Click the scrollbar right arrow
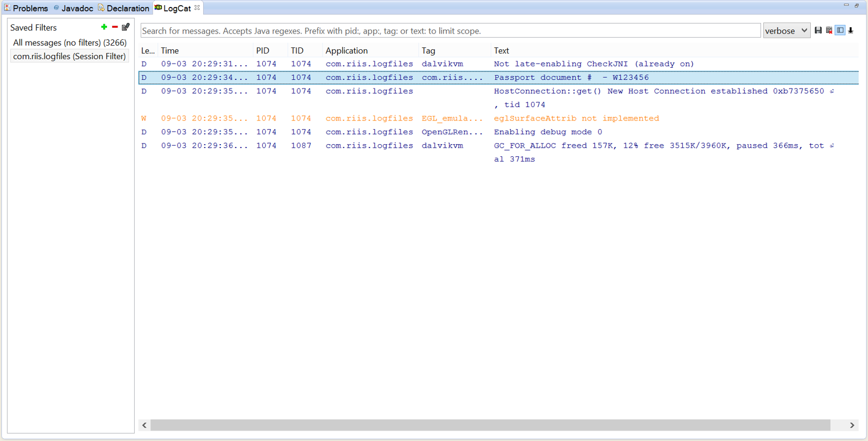This screenshot has width=868, height=441. pos(852,425)
